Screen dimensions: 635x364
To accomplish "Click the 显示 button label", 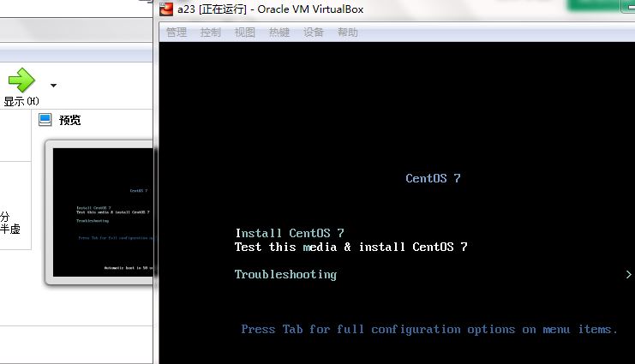I will pyautogui.click(x=21, y=101).
